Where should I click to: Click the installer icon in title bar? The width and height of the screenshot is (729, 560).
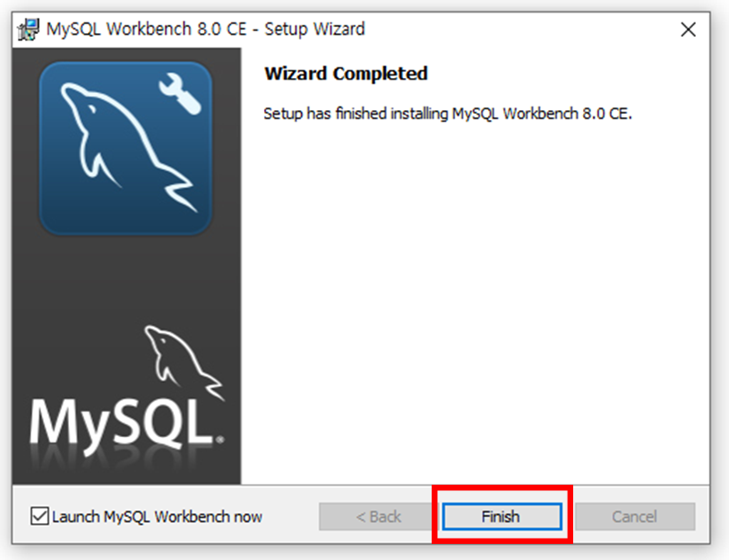click(29, 30)
